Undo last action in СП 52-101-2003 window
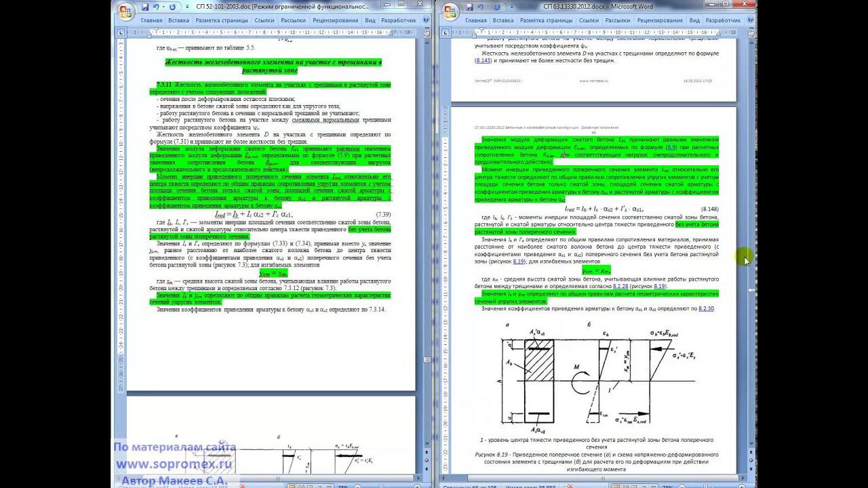 tap(156, 7)
